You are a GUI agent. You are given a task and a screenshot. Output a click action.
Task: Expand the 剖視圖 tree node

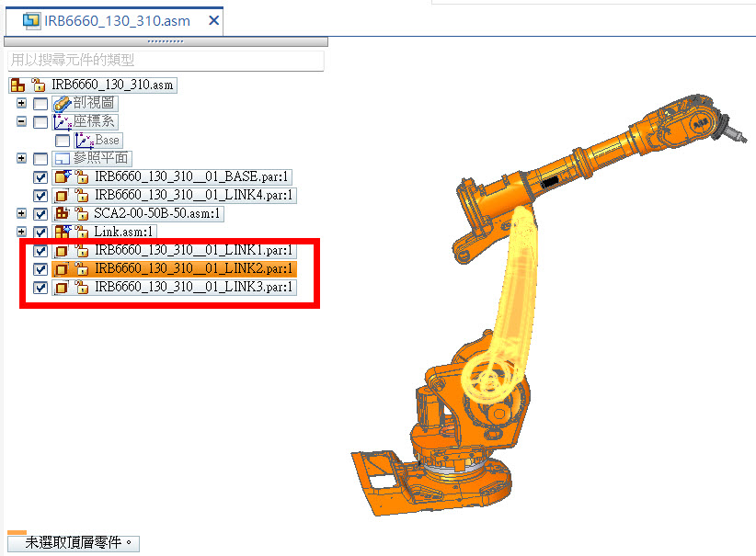[x=21, y=103]
